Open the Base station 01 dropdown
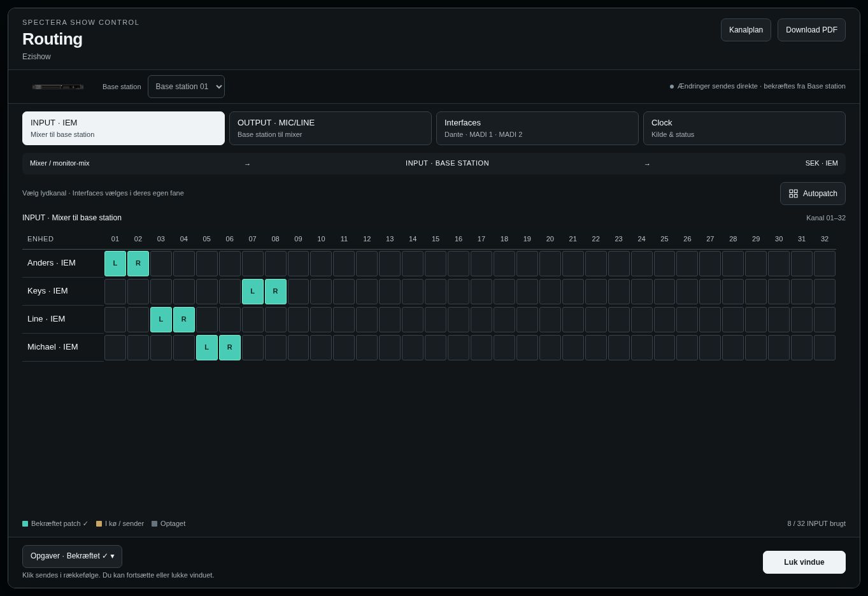Screen dimensions: 868x596 coord(186,87)
